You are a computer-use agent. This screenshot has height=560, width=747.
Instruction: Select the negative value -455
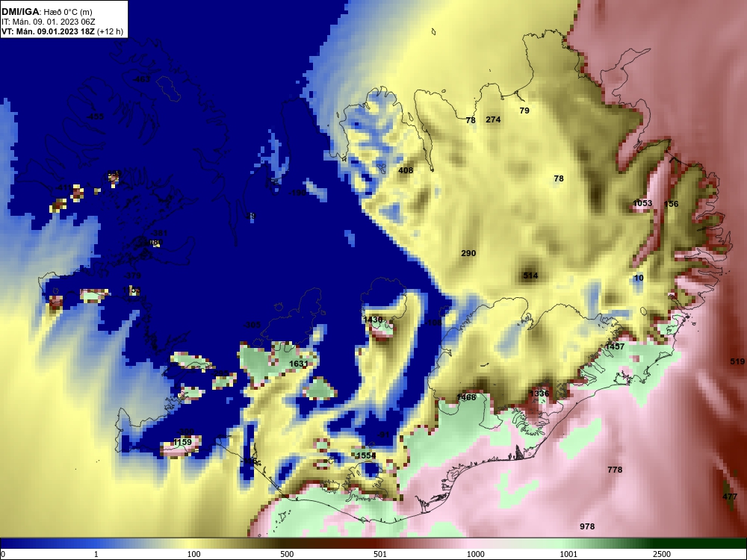coord(96,116)
